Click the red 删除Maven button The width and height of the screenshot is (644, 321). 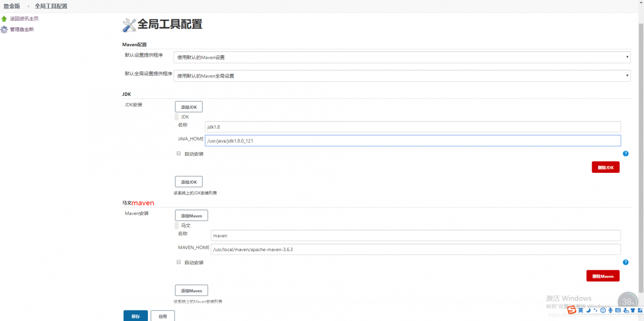click(x=603, y=276)
